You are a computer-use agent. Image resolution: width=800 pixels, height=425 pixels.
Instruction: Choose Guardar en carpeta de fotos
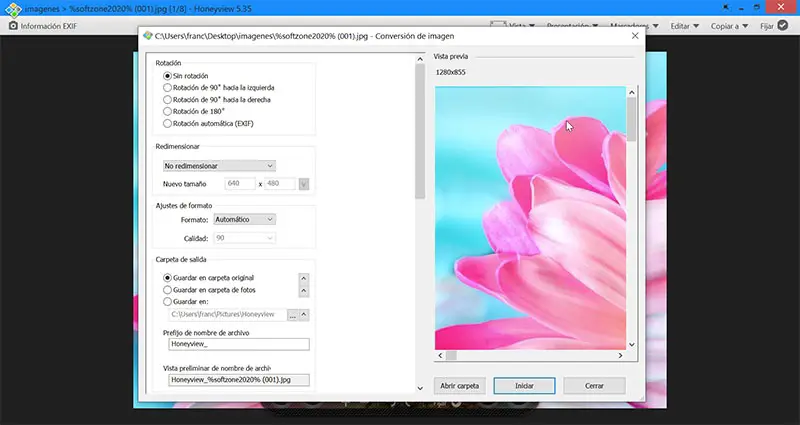point(209,290)
